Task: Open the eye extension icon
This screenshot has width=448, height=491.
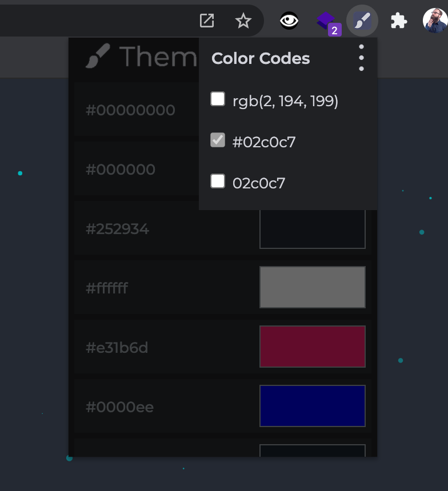Action: click(289, 21)
